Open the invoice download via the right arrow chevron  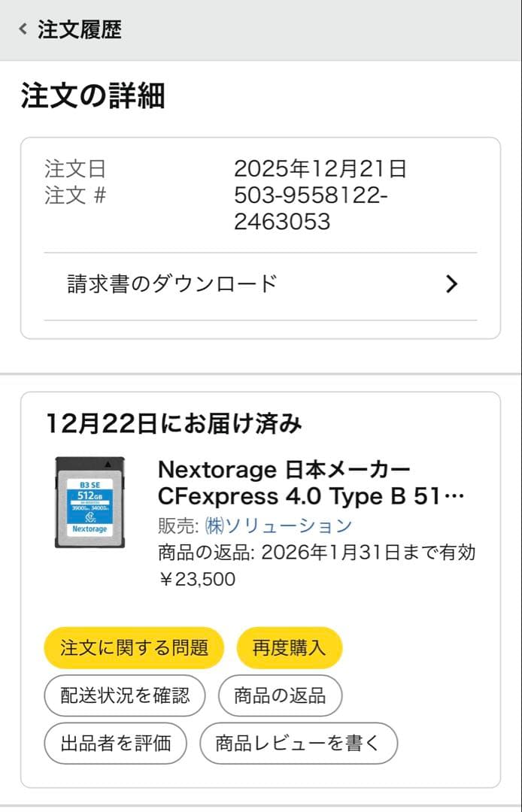(451, 283)
